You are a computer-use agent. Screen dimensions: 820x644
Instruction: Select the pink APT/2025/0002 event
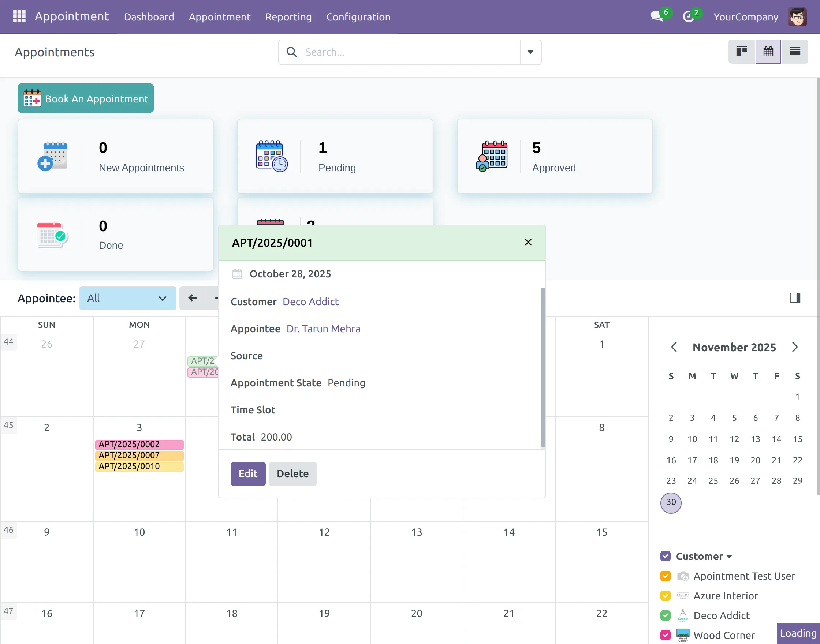(x=139, y=444)
